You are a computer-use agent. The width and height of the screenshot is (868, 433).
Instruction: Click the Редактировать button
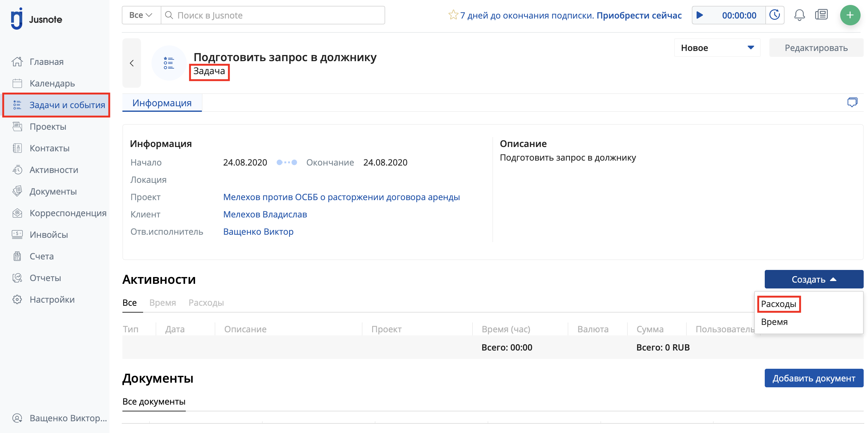816,48
